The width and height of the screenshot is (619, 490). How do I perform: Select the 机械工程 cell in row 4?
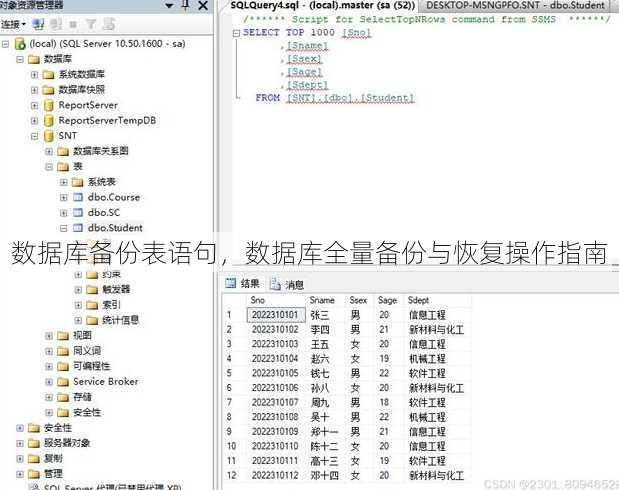pyautogui.click(x=439, y=359)
